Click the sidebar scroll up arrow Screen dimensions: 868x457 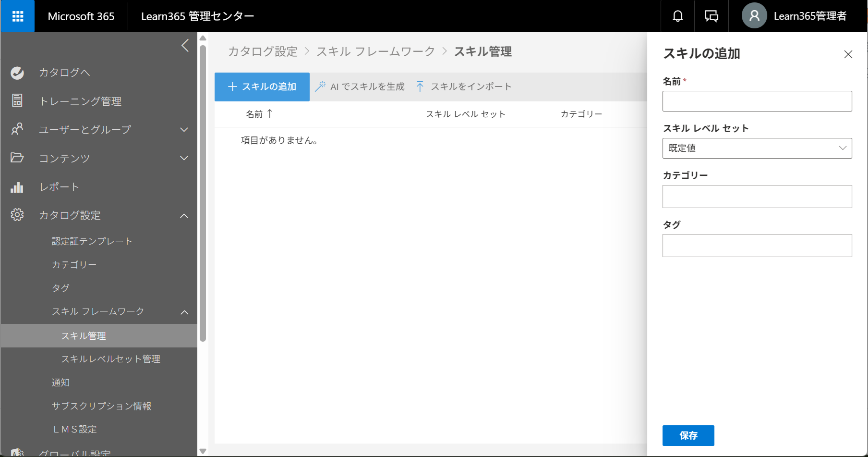click(x=203, y=38)
